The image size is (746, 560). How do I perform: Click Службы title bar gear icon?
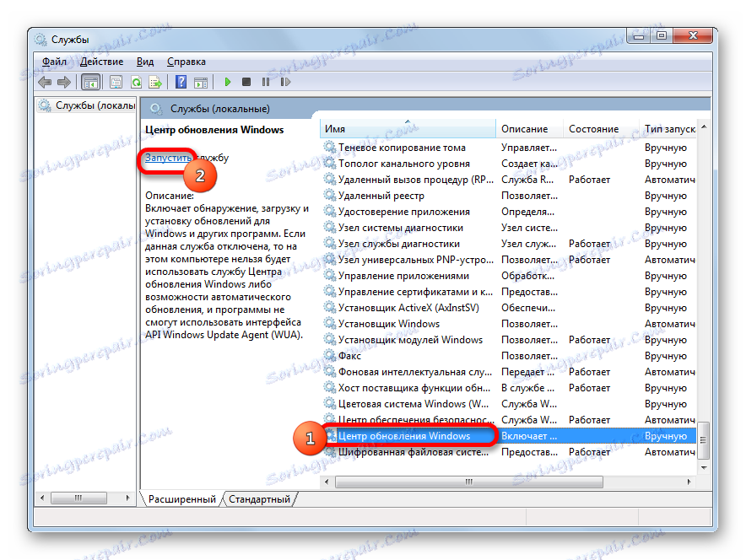click(x=41, y=40)
